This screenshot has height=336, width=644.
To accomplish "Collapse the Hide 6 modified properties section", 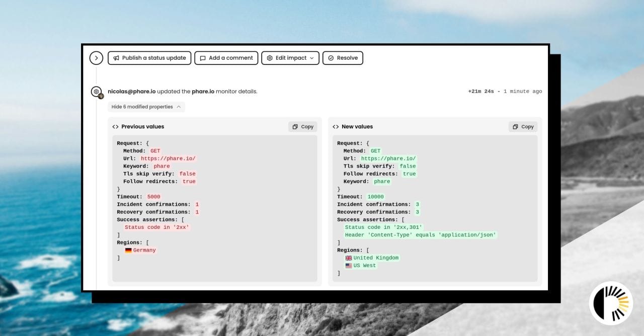I will point(146,107).
